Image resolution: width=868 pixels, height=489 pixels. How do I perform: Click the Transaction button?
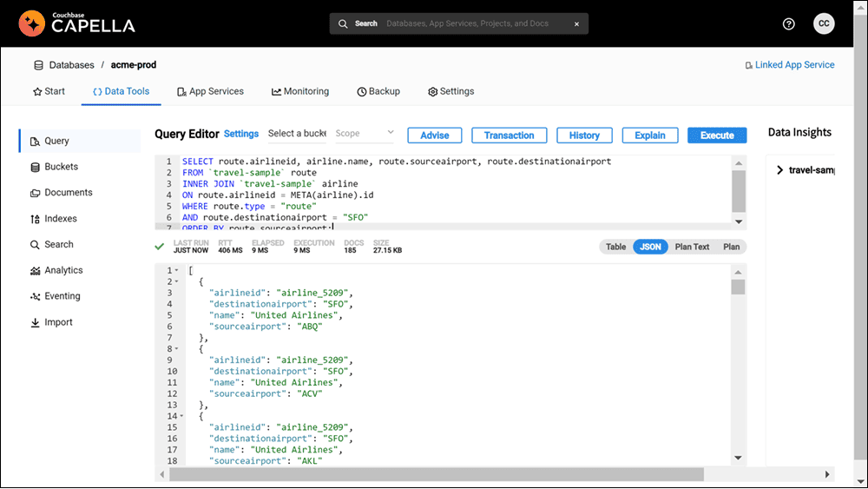coord(509,135)
